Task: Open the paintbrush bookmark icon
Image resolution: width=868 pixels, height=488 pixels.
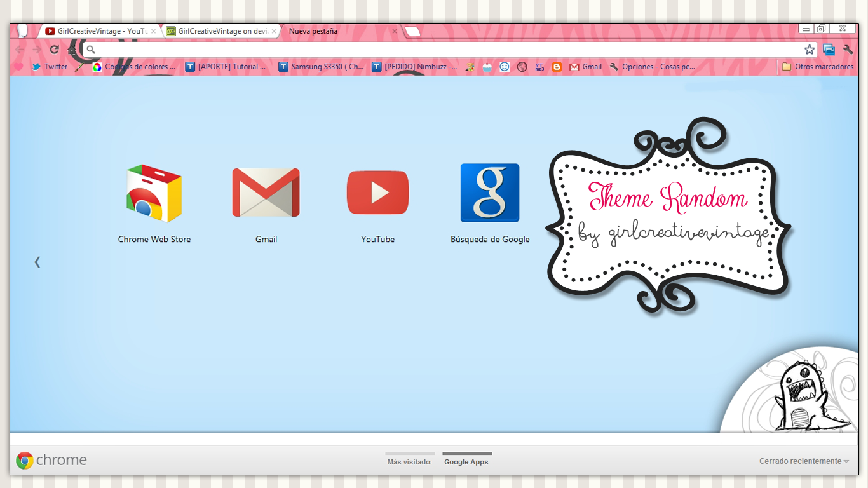Action: click(79, 67)
